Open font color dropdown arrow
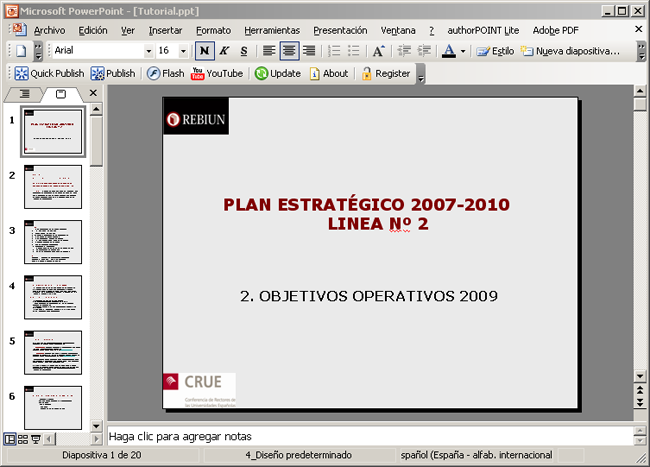 tap(463, 51)
